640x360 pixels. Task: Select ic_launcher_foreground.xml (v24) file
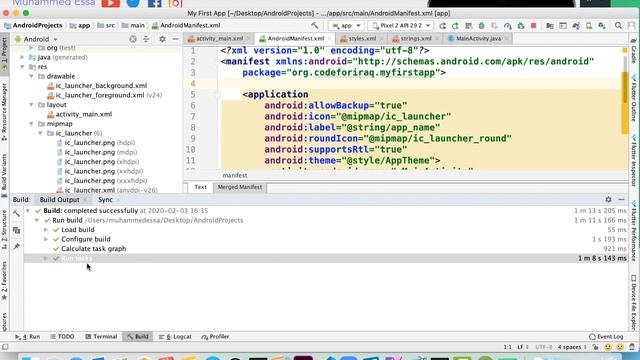tap(104, 95)
